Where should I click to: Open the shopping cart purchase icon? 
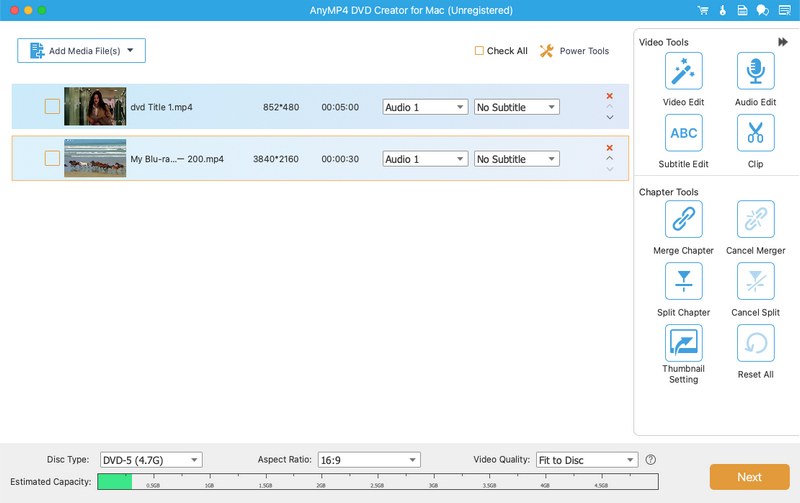point(703,10)
